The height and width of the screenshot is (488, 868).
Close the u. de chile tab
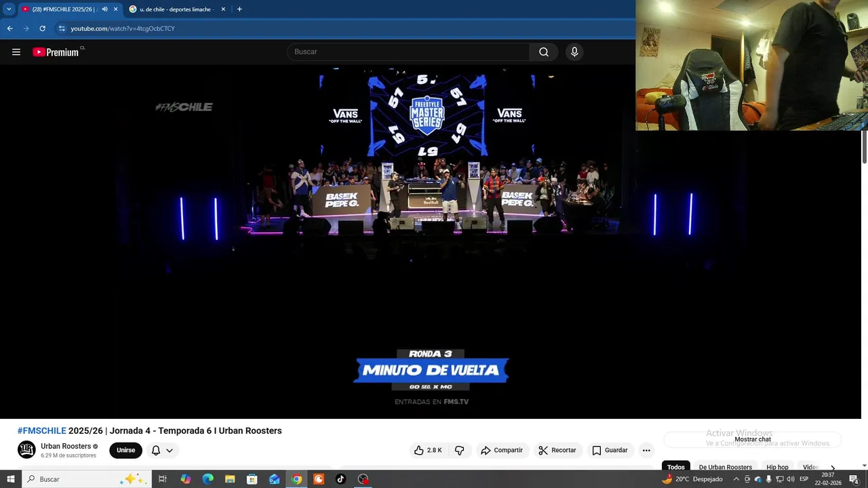[223, 9]
